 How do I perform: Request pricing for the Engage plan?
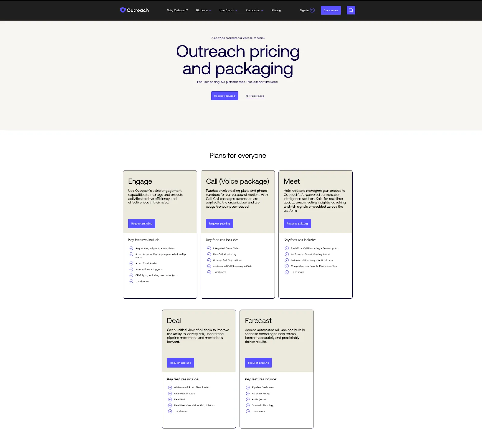[142, 223]
